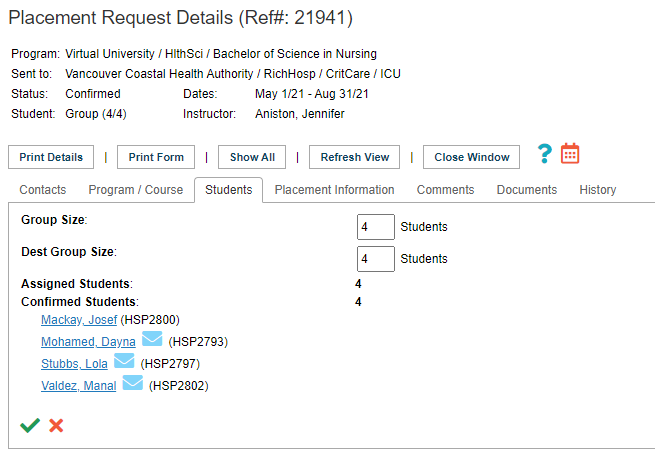Click envelope icon beside Stubbs, Lola
Image resolution: width=655 pixels, height=457 pixels.
[124, 361]
